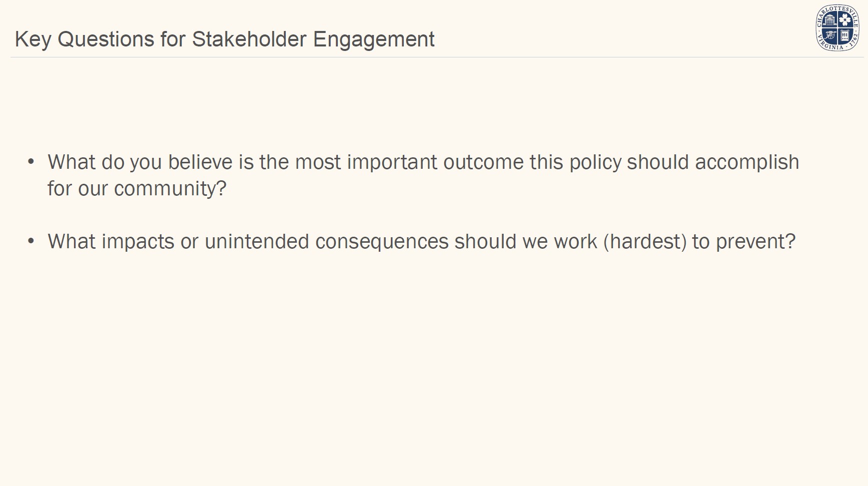Click the word 'consequences' in the second bullet

coord(382,242)
